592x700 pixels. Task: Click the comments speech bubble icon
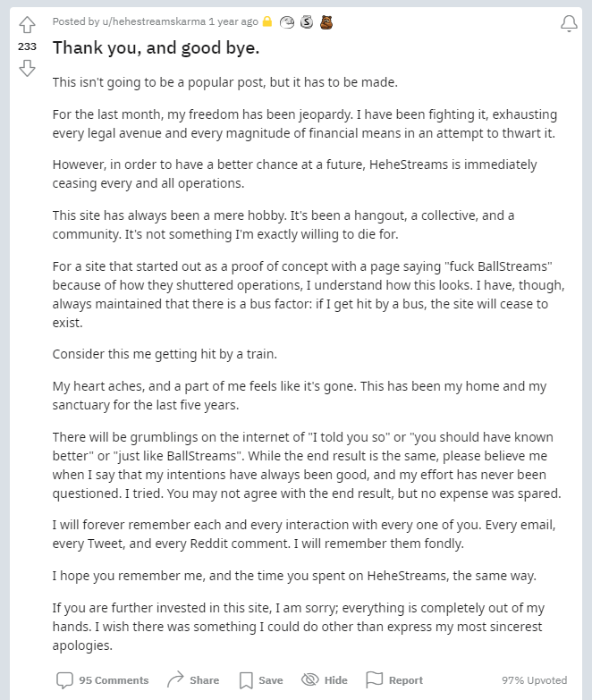point(64,680)
